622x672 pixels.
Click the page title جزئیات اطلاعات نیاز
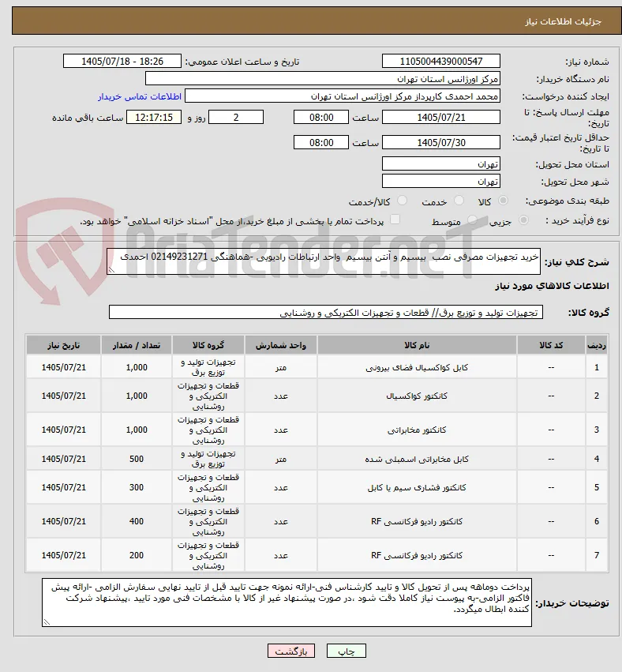[x=564, y=21]
